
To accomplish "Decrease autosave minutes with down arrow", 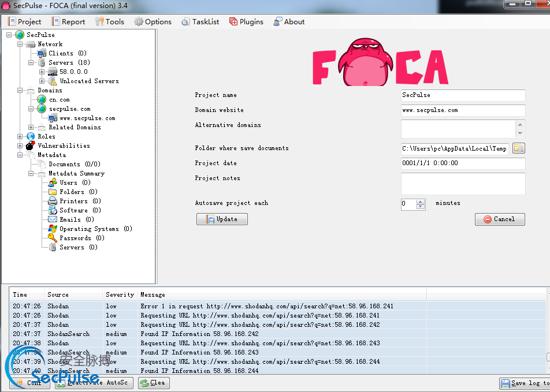I will [421, 207].
